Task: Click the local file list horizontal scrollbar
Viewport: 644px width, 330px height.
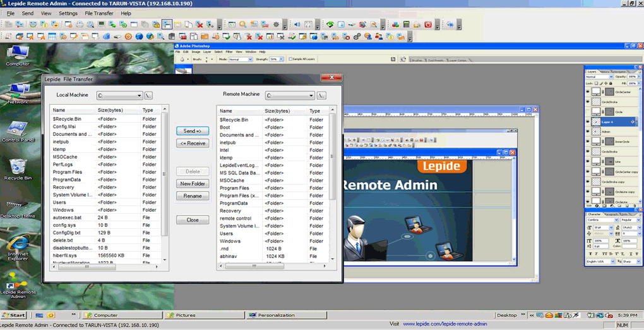Action: pos(105,267)
